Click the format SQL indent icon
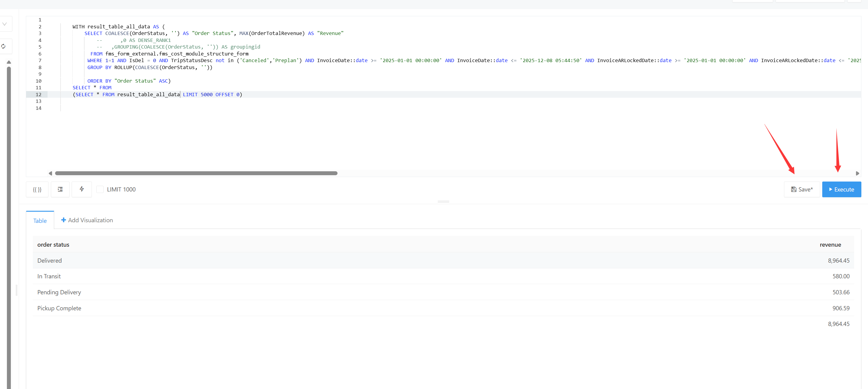The height and width of the screenshot is (389, 868). [60, 189]
